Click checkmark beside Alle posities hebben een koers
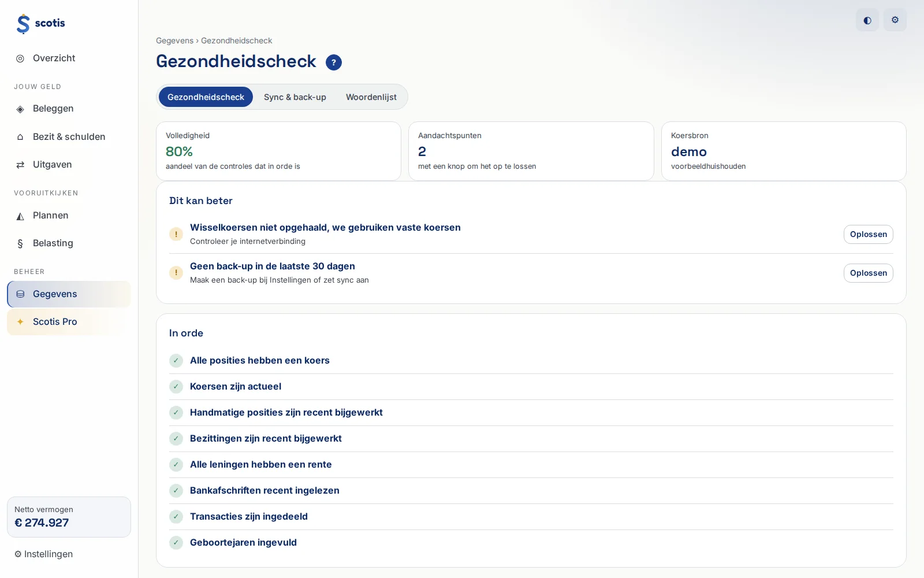924x578 pixels. click(x=176, y=361)
